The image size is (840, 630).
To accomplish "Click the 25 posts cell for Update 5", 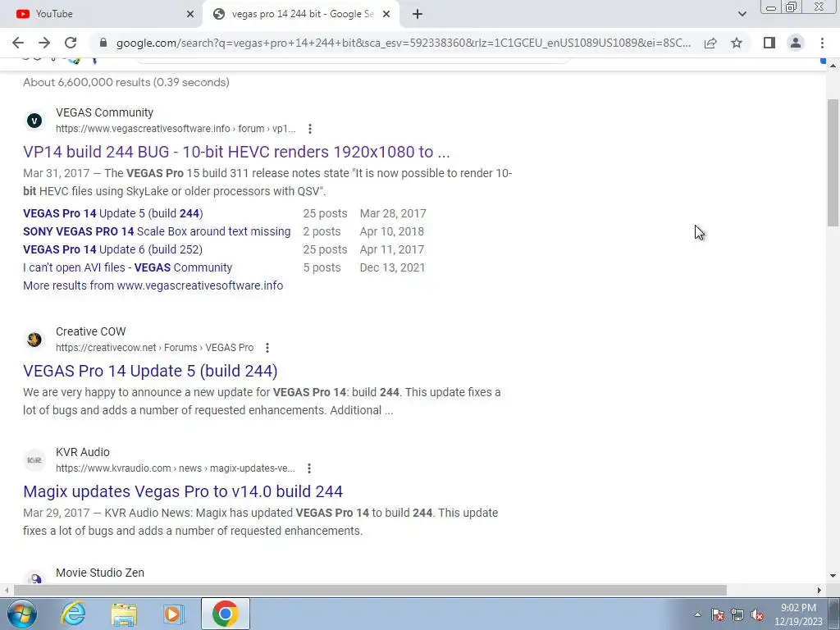I will (x=325, y=213).
